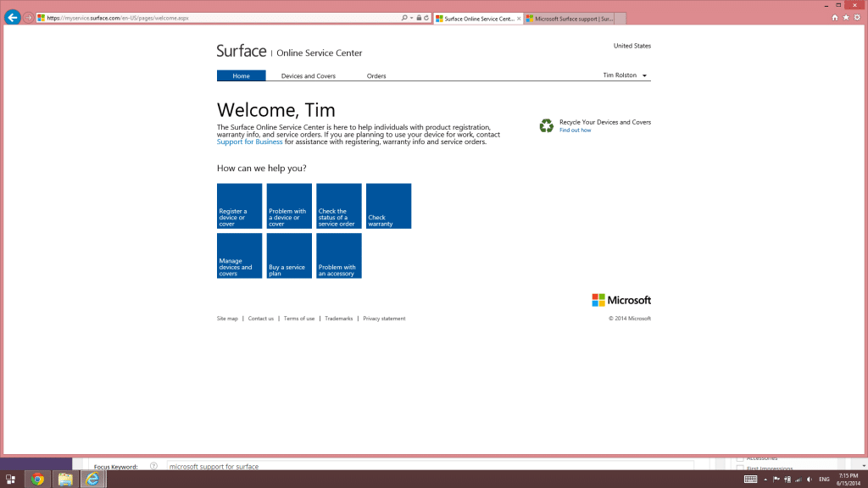Show hidden tray icons arrow
Image resolution: width=868 pixels, height=488 pixels.
(x=765, y=480)
